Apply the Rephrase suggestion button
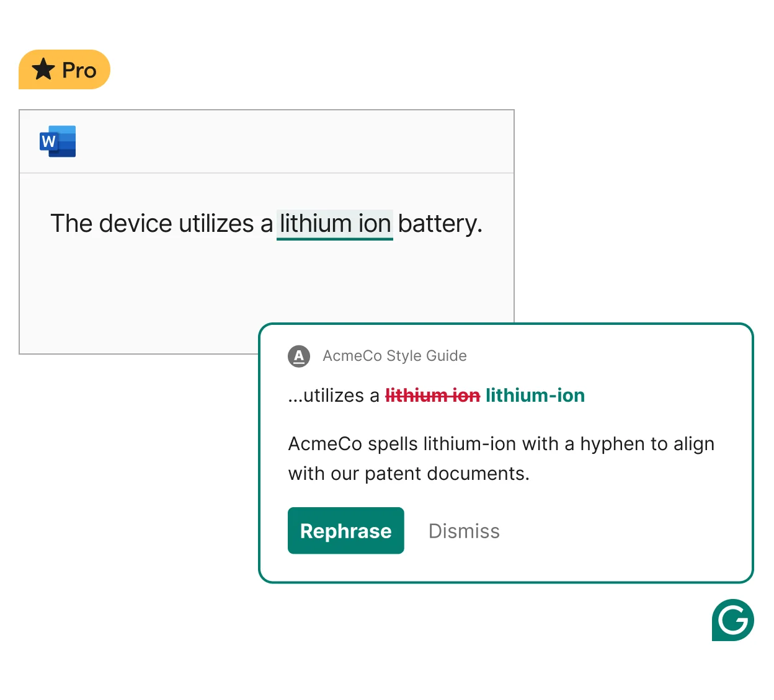The width and height of the screenshot is (774, 700). pyautogui.click(x=346, y=531)
